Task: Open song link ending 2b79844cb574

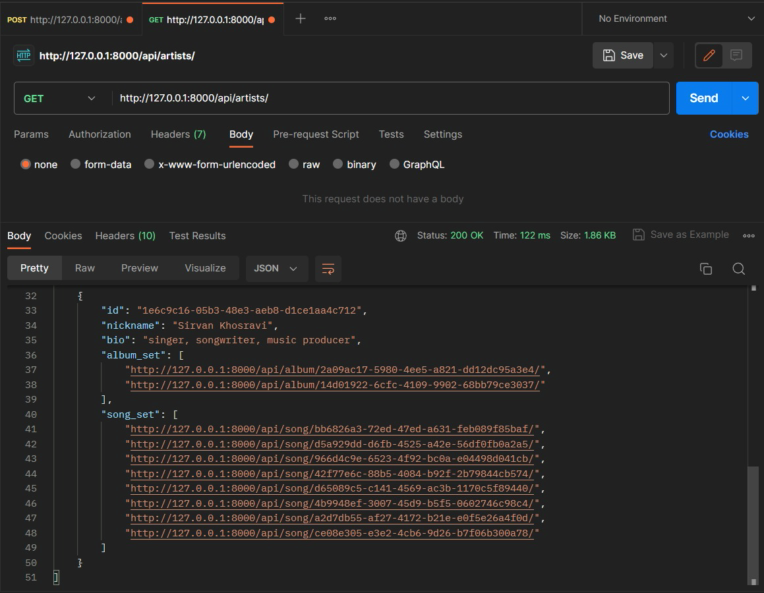Action: [332, 474]
